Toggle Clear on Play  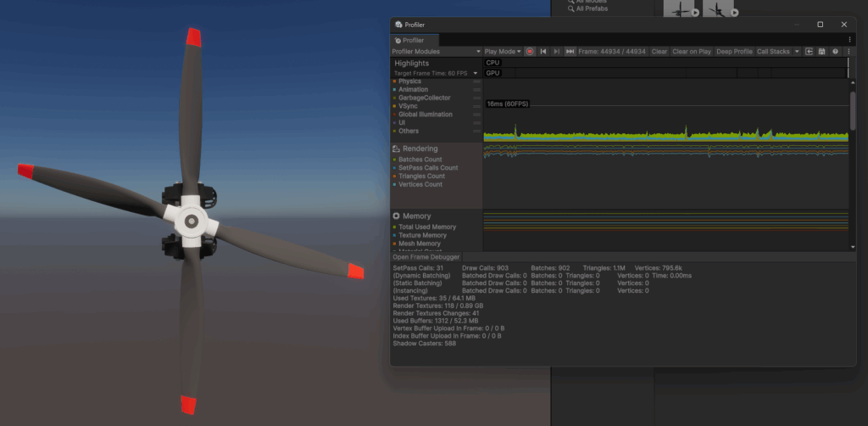(691, 52)
